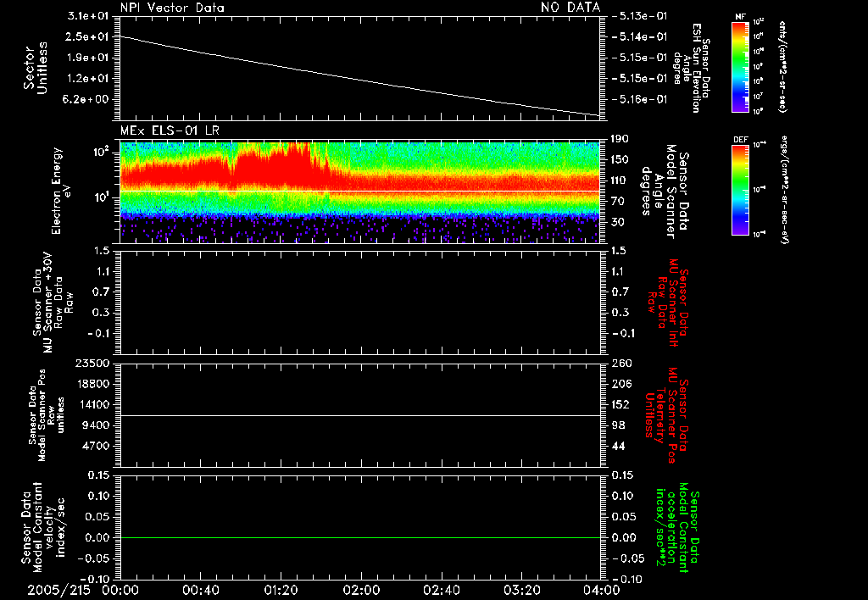Select the "Sector Unitless" axis title
The height and width of the screenshot is (600, 868).
point(35,68)
